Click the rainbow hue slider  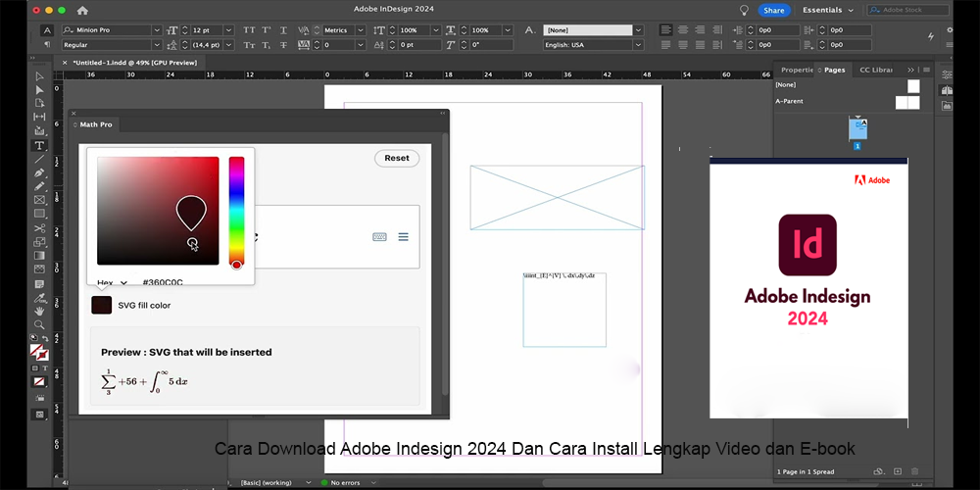(236, 213)
